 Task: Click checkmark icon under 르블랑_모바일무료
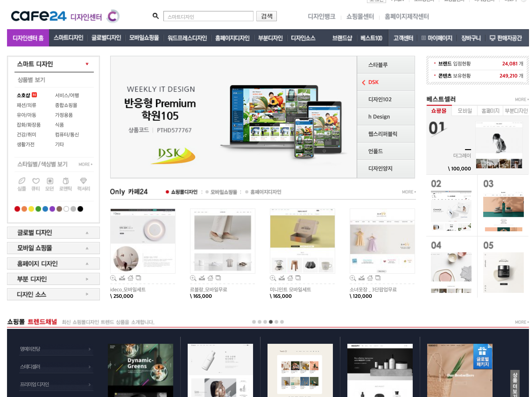pyautogui.click(x=202, y=278)
